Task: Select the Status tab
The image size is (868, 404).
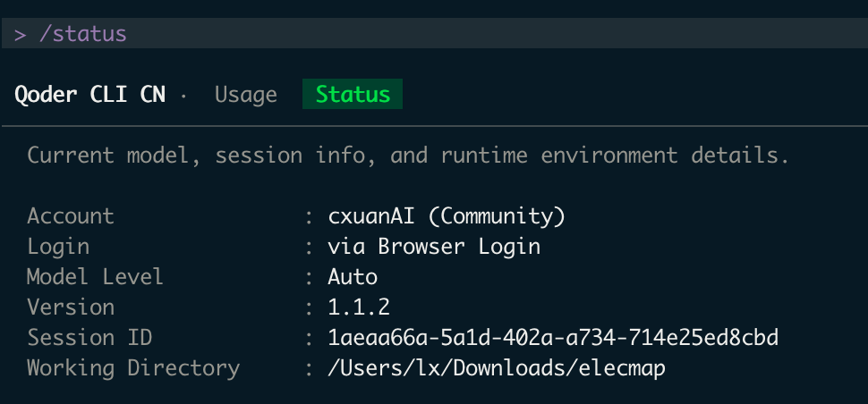Action: coord(353,94)
